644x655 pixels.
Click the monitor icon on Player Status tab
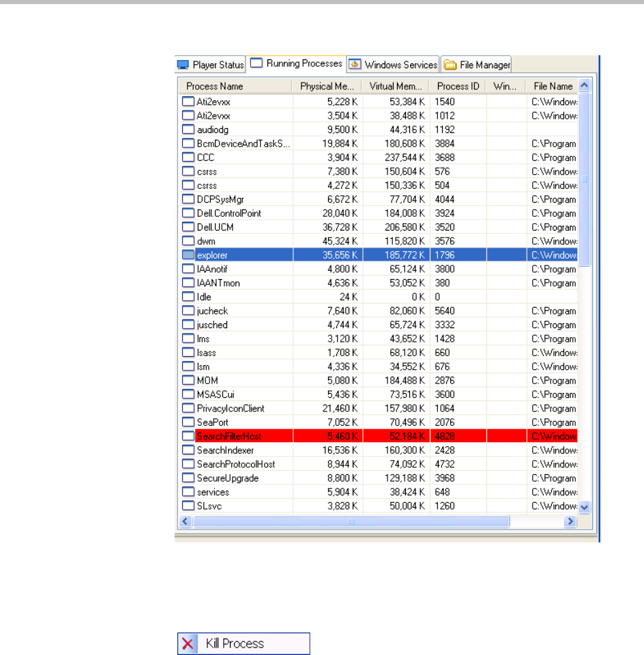click(183, 65)
